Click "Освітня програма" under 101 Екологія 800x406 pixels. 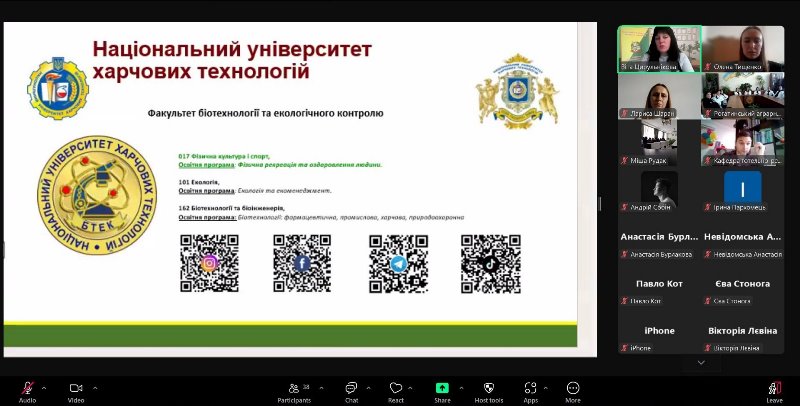[x=206, y=190]
